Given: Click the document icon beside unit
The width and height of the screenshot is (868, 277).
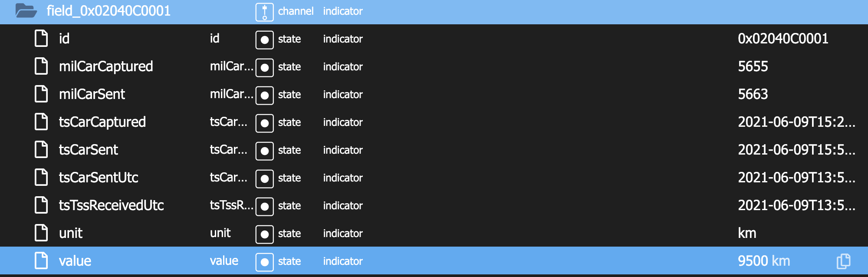Looking at the screenshot, I should 41,233.
